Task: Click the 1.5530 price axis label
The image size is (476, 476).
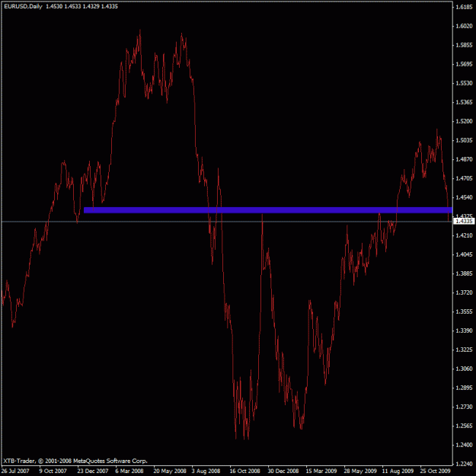Action: (x=464, y=83)
